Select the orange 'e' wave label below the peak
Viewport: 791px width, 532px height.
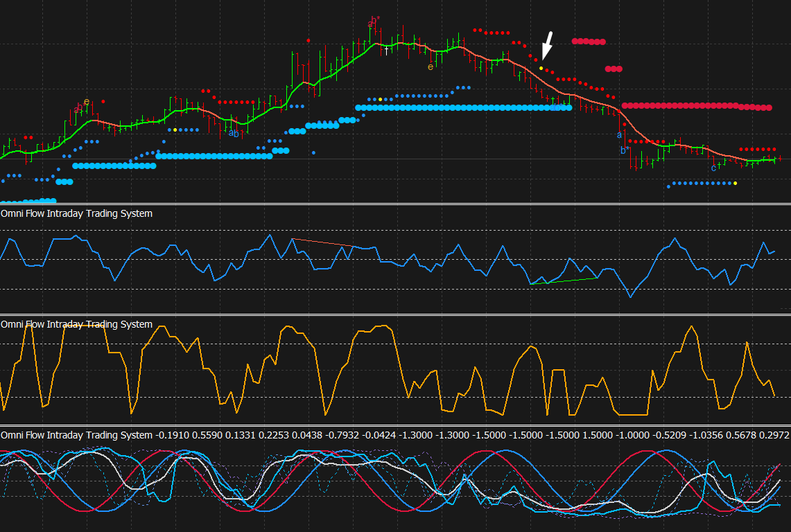(x=431, y=66)
